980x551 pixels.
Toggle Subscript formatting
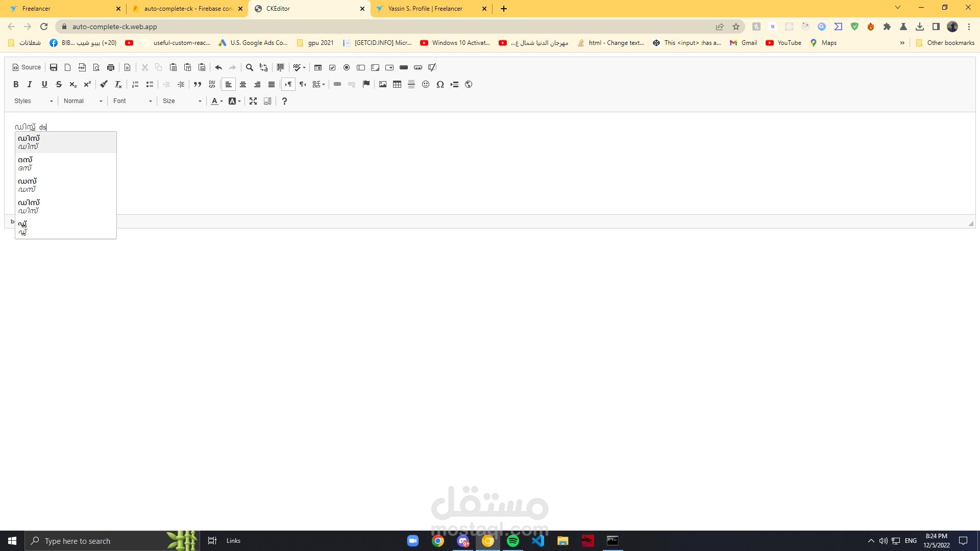coord(73,84)
